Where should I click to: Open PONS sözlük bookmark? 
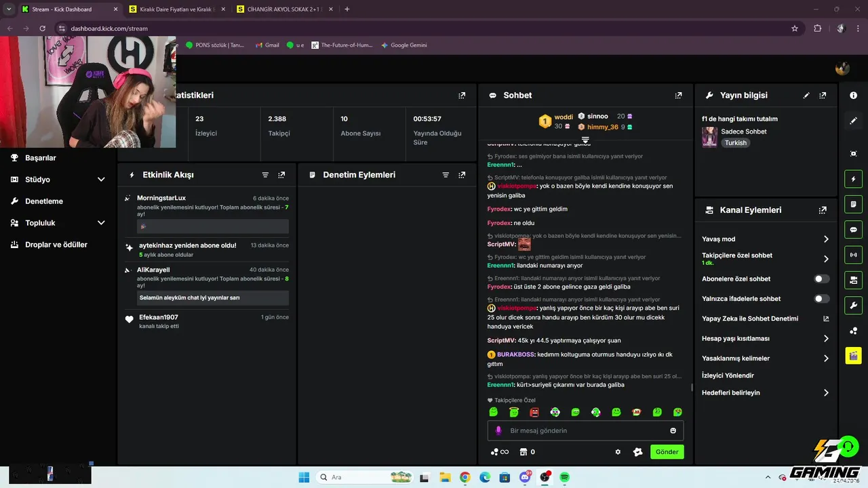[x=214, y=45]
